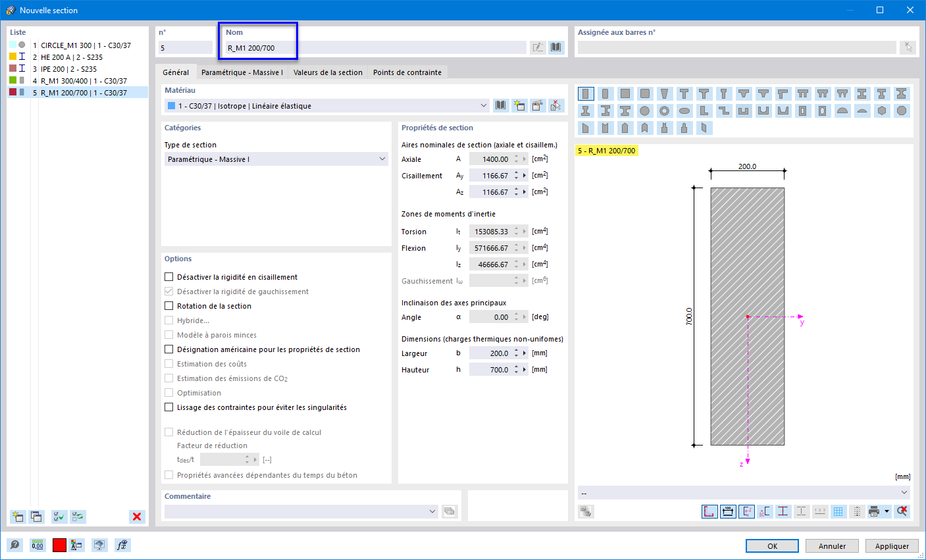Enable Désactiver la rigidité en cisaillement
Image resolution: width=926 pixels, height=560 pixels.
click(x=169, y=277)
